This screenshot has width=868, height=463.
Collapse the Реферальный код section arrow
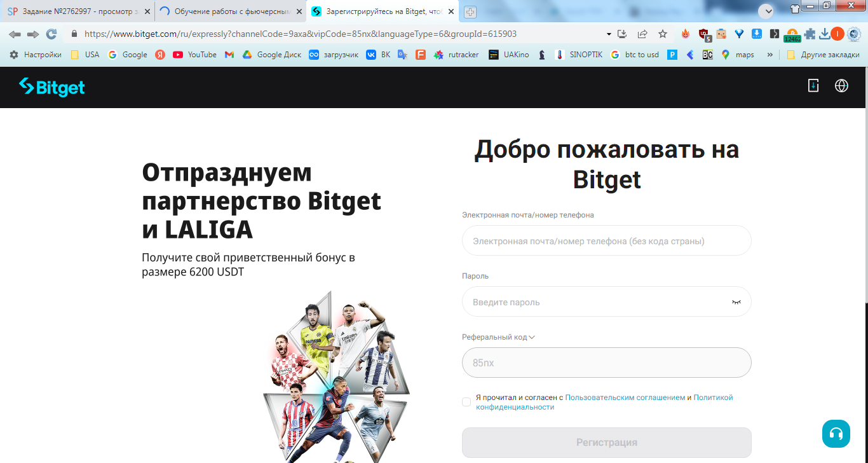click(532, 337)
